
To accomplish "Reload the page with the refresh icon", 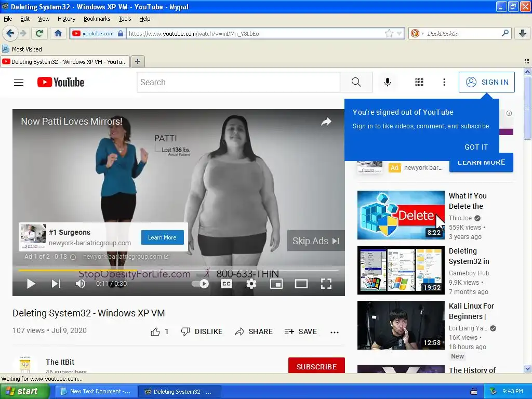I will click(x=39, y=33).
